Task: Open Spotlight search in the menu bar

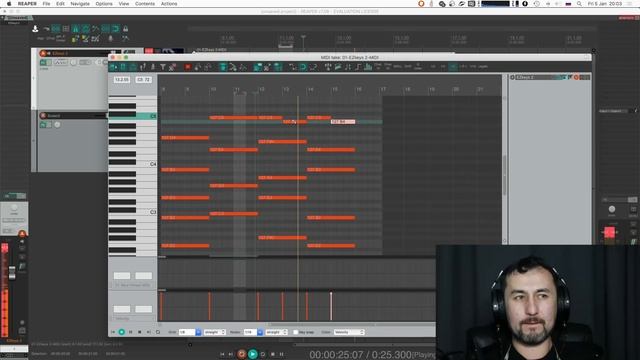Action: [x=579, y=4]
